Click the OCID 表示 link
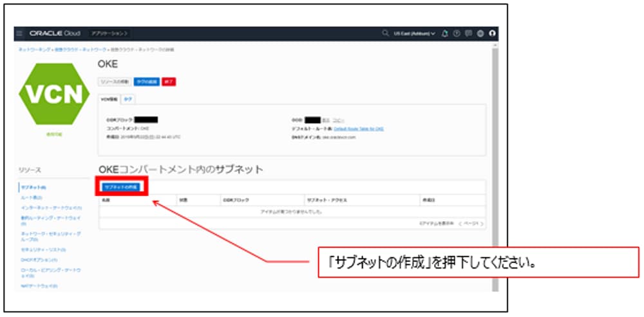This screenshot has height=317, width=644. click(x=325, y=120)
